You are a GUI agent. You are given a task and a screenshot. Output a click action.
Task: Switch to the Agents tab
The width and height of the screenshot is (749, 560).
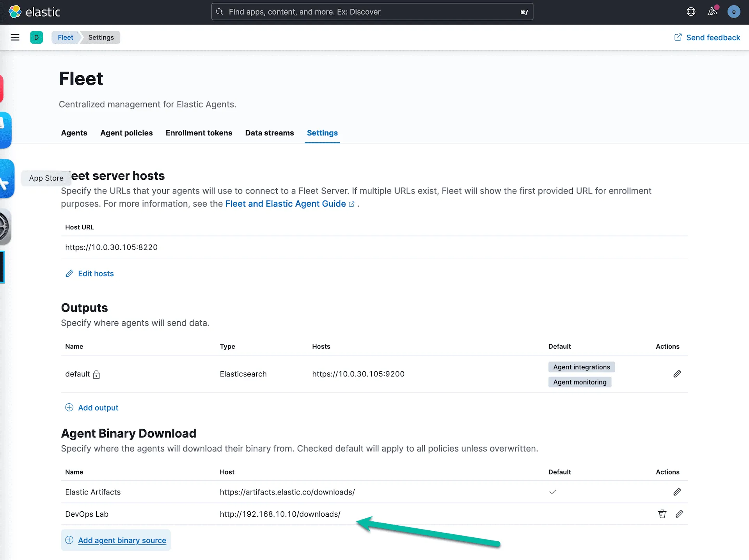[74, 133]
